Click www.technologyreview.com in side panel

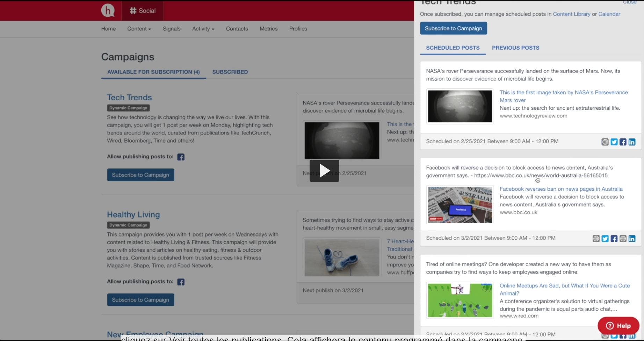(x=533, y=116)
